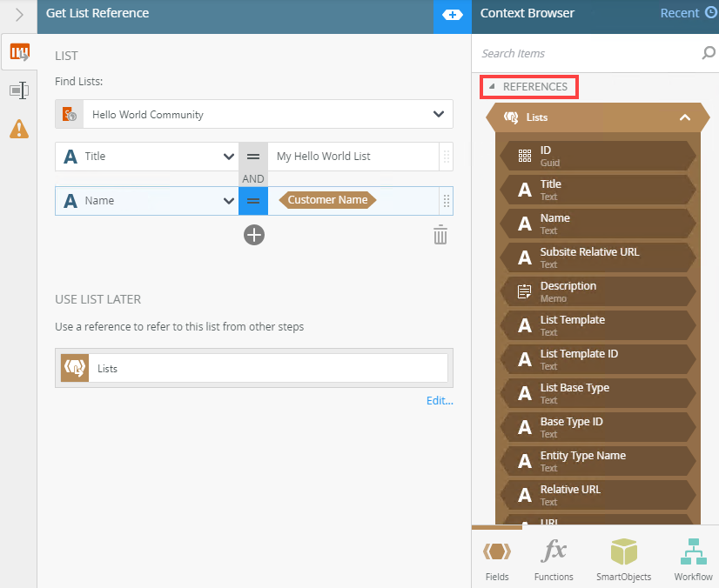719x588 pixels.
Task: Switch to the SmartObjects tab
Action: point(623,559)
